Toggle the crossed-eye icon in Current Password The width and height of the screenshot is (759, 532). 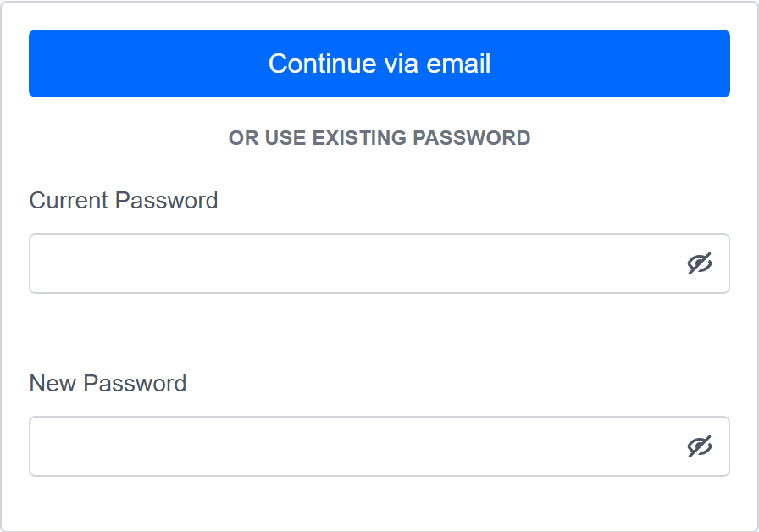[699, 264]
